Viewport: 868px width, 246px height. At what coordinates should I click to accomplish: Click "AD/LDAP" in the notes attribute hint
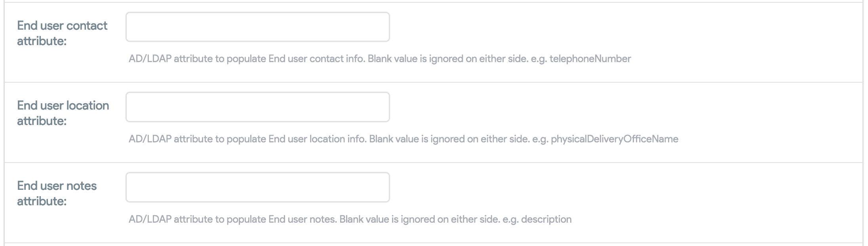coord(150,220)
